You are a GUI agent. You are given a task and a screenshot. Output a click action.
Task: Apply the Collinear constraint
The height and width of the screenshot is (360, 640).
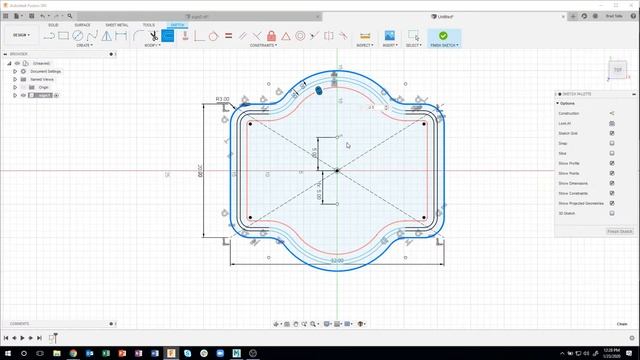[314, 36]
